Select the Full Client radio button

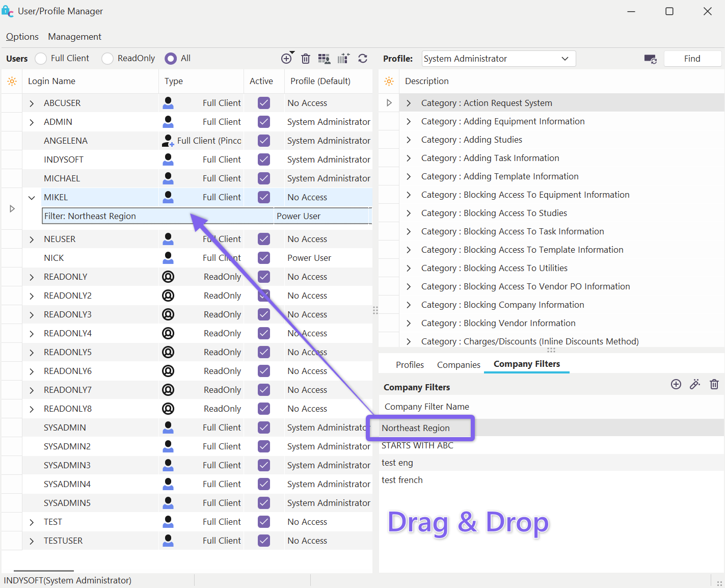coord(41,59)
